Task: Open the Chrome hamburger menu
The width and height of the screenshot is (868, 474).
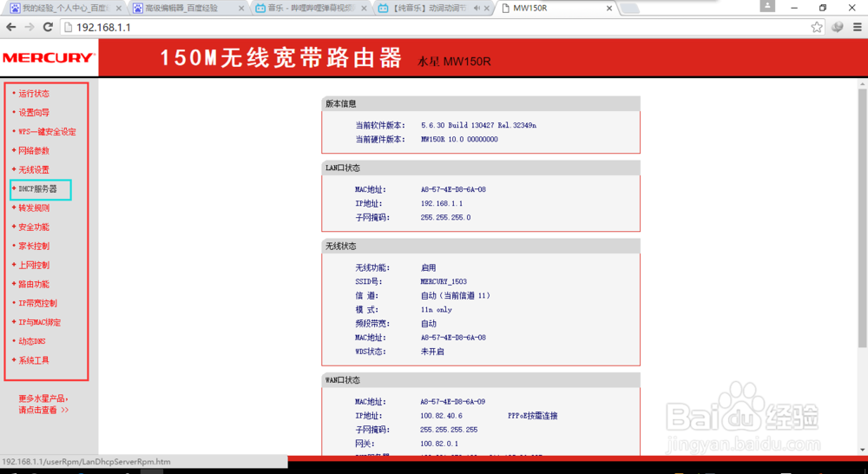Action: 857,27
